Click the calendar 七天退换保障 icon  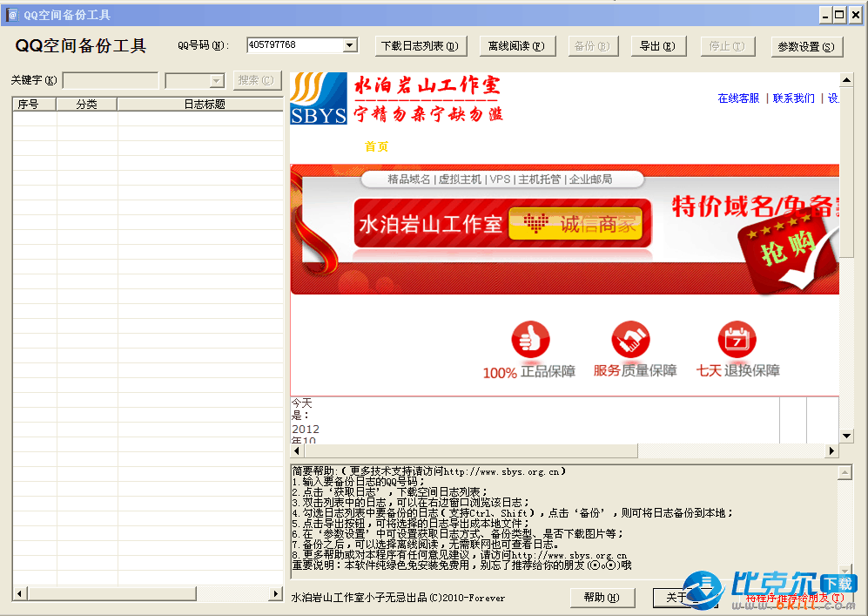[x=737, y=339]
